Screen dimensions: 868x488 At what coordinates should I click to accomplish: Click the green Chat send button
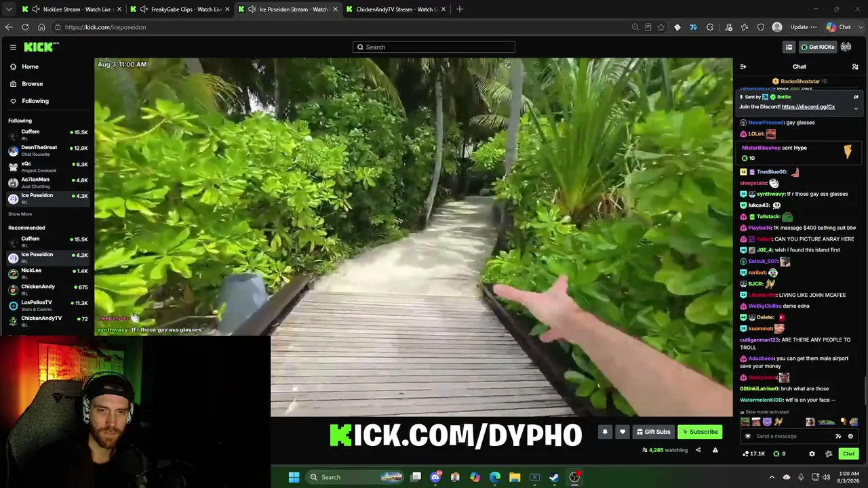click(x=848, y=454)
